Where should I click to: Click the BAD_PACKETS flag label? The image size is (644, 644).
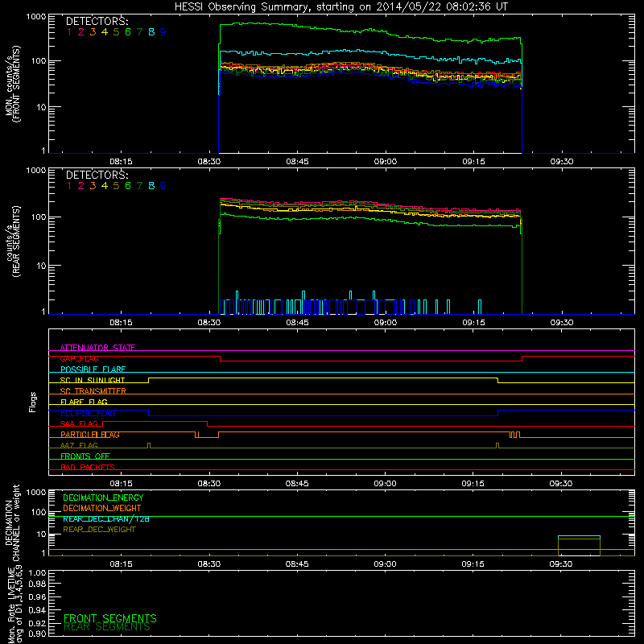coord(88,467)
